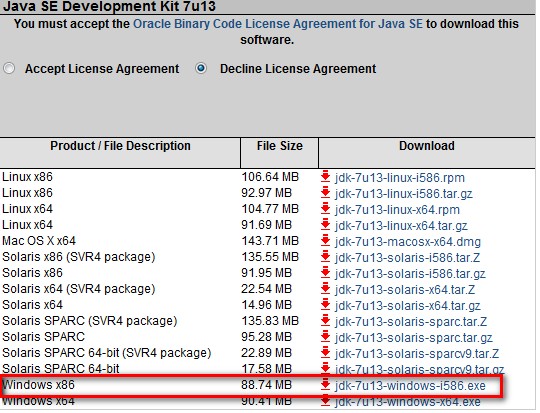Click the 106.64 MB file size cell
This screenshot has height=413, width=540.
(270, 176)
